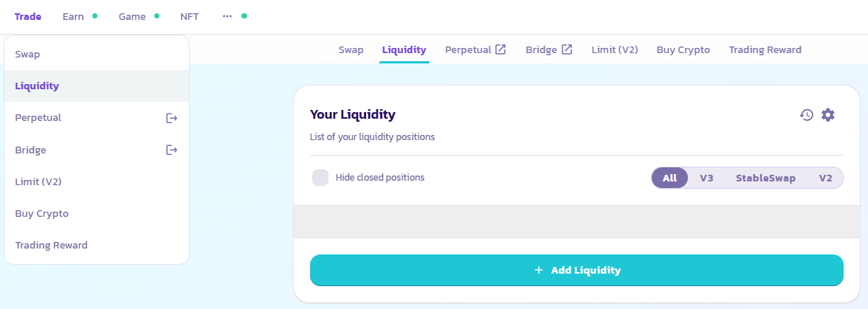
Task: Go to Buy Crypto in the sub-navigation bar
Action: tap(683, 50)
